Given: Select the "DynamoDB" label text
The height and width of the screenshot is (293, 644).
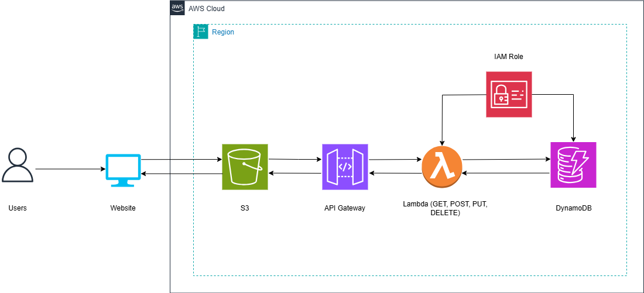Looking at the screenshot, I should tap(574, 208).
